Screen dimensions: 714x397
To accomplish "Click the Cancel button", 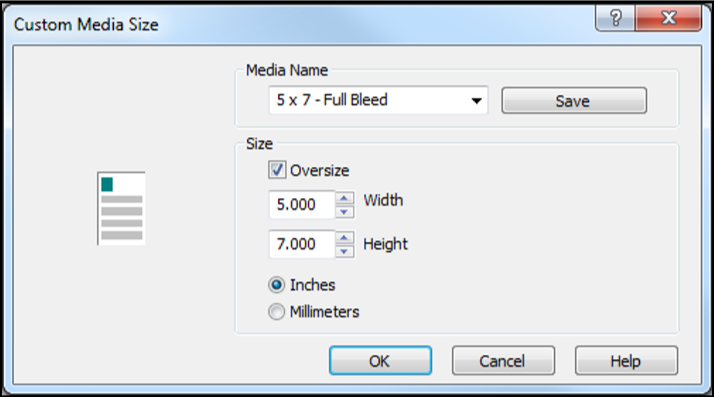I will [503, 361].
